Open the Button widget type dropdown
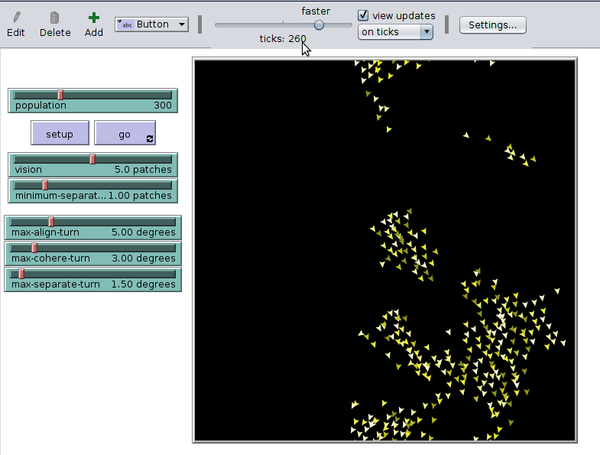 coord(152,24)
